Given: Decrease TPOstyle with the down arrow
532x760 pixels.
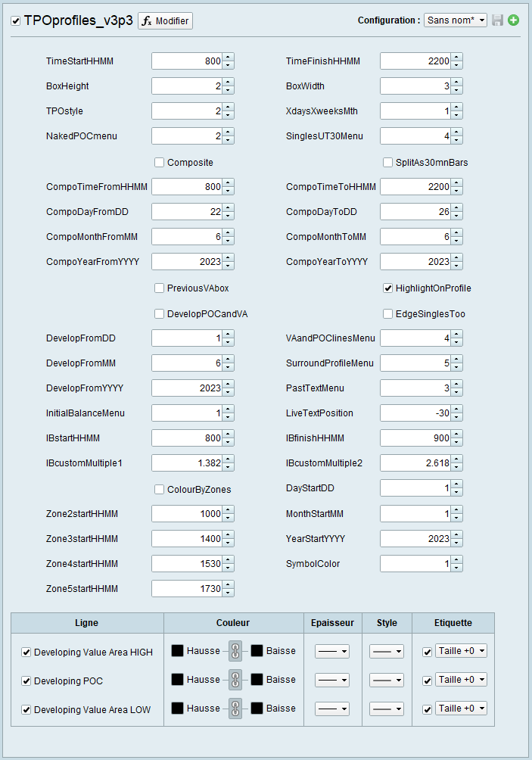Looking at the screenshot, I should 229,115.
